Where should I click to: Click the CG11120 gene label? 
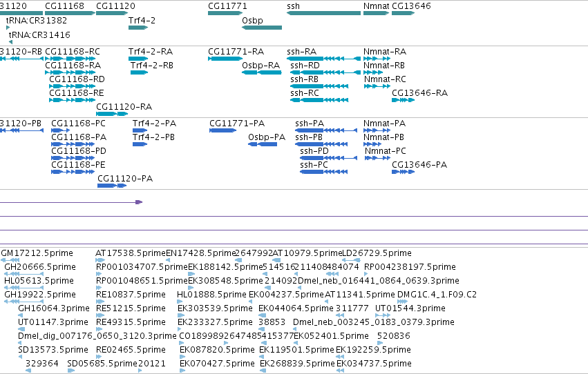(115, 6)
